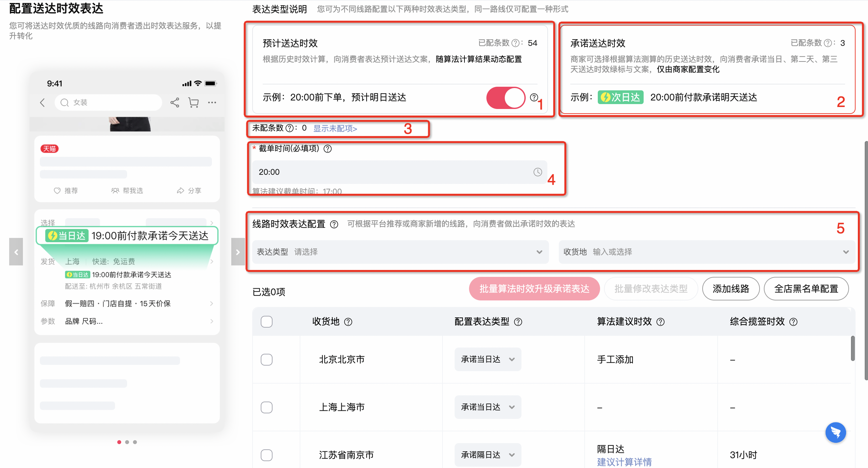Click the 添加线路 button
This screenshot has width=868, height=468.
pos(731,289)
